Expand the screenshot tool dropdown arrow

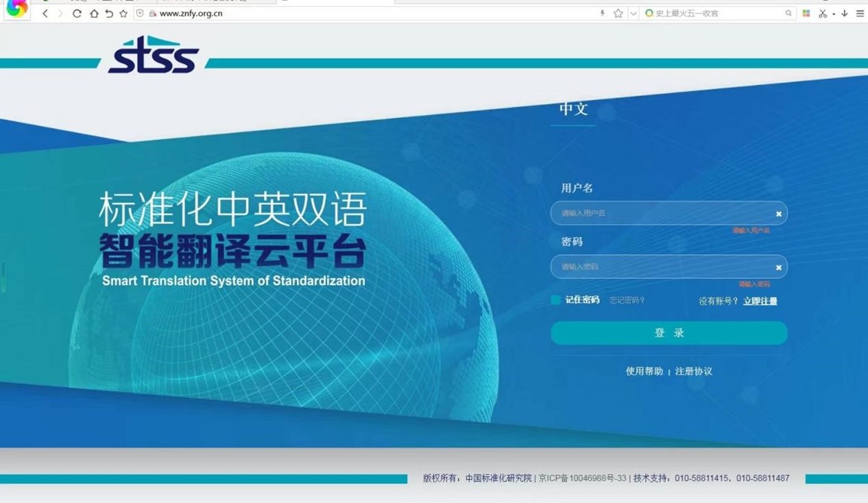(x=833, y=14)
